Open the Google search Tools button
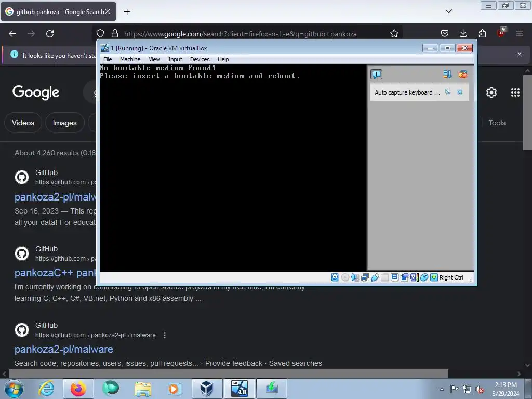The height and width of the screenshot is (399, 532). 497,123
